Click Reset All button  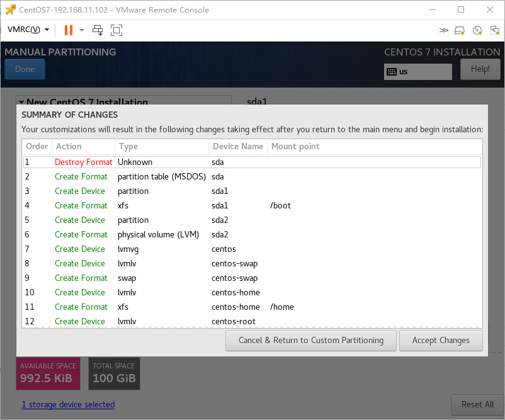click(x=477, y=404)
